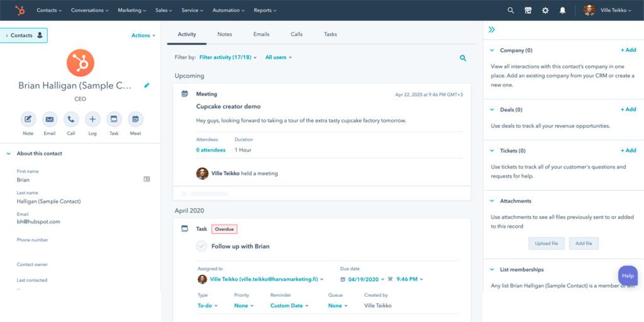Click the HubSpot sprocket logo in the navbar
644x322 pixels.
pos(19,10)
